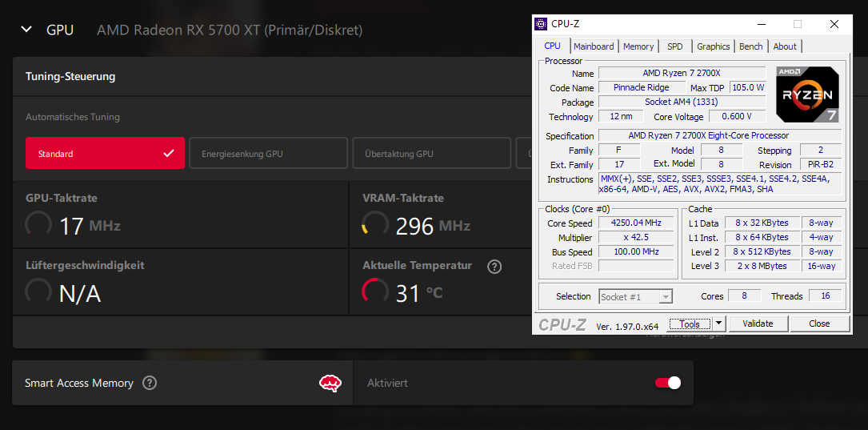Click the CPU-Z version text Ver. 1.97.0.x64
The image size is (868, 430).
click(627, 327)
